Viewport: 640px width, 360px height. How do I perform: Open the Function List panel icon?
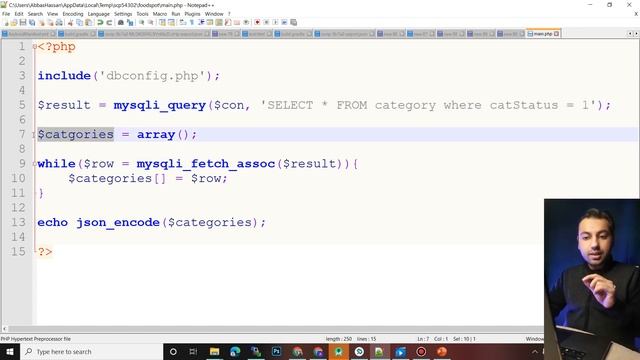point(227,22)
